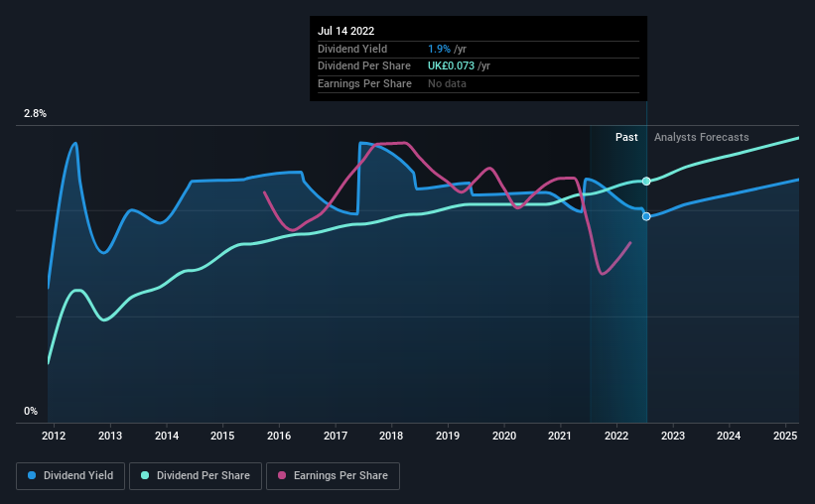This screenshot has height=504, width=815.
Task: Click the pink Earnings Per Share legend dot
Action: pos(282,475)
